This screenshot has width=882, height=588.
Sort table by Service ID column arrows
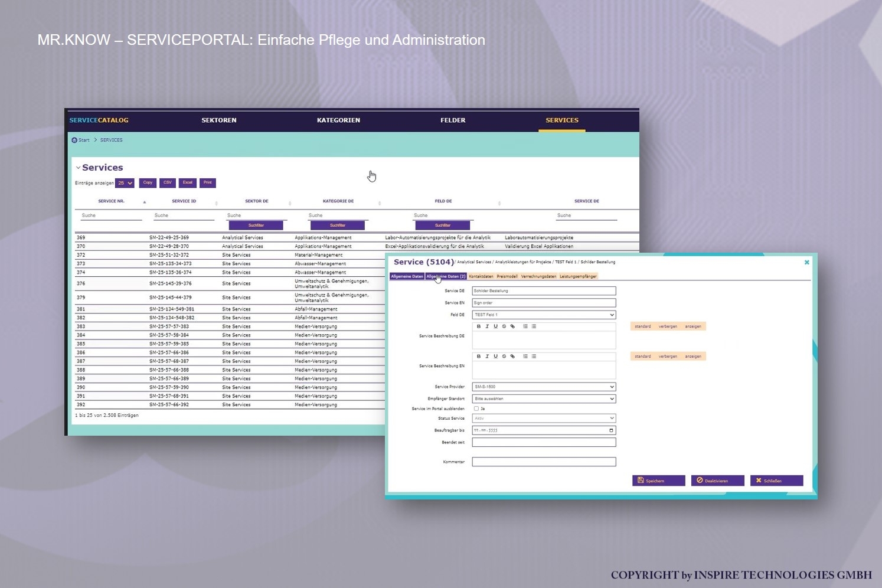point(216,203)
